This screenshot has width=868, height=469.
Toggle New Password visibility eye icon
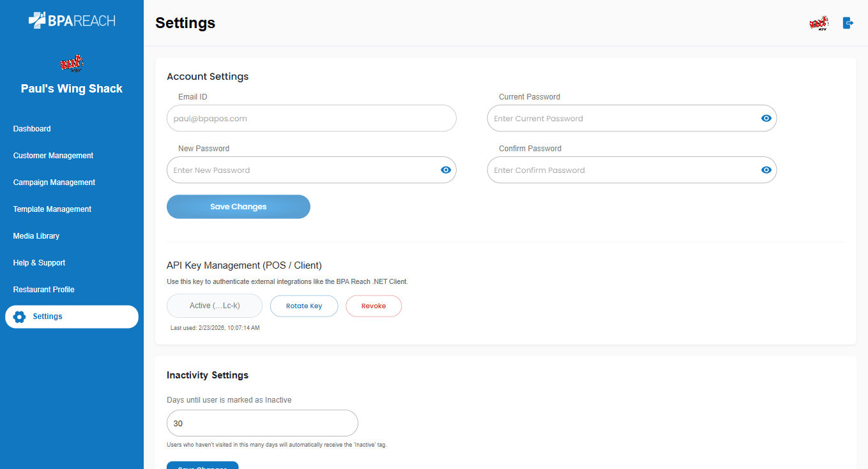[446, 170]
